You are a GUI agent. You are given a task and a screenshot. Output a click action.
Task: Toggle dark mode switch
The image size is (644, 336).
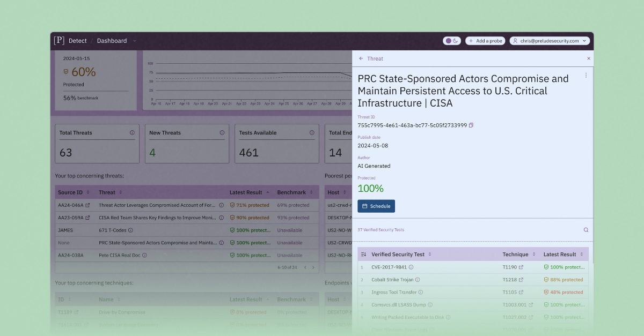coord(452,41)
